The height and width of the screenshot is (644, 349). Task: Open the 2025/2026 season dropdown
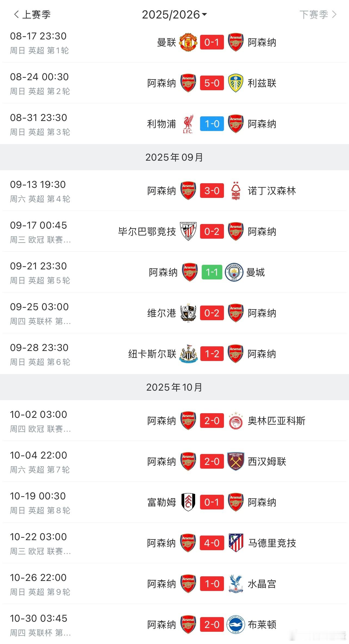point(174,14)
